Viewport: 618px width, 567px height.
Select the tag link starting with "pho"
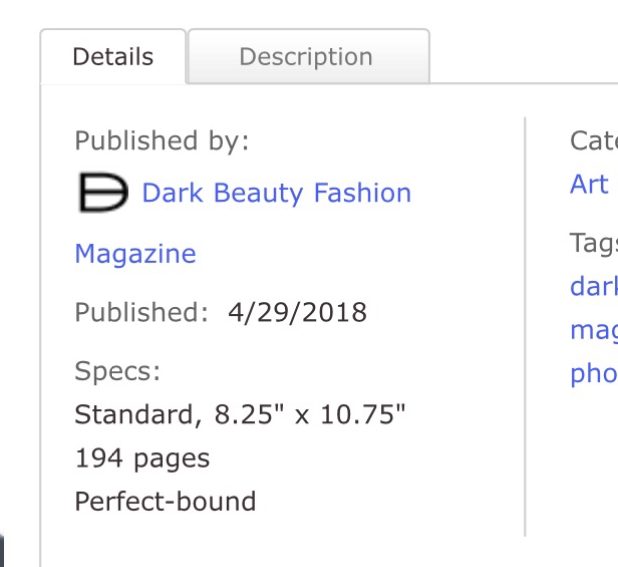(594, 374)
